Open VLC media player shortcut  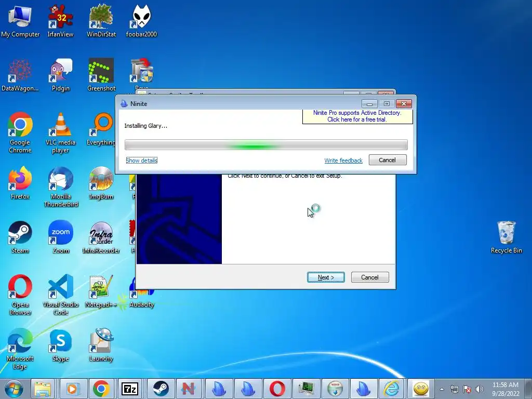[x=60, y=132]
